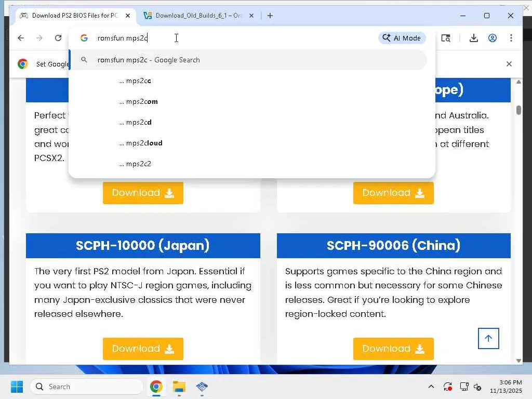The image size is (532, 399).
Task: Open the clock showing 3:06 PM
Action: [506, 387]
